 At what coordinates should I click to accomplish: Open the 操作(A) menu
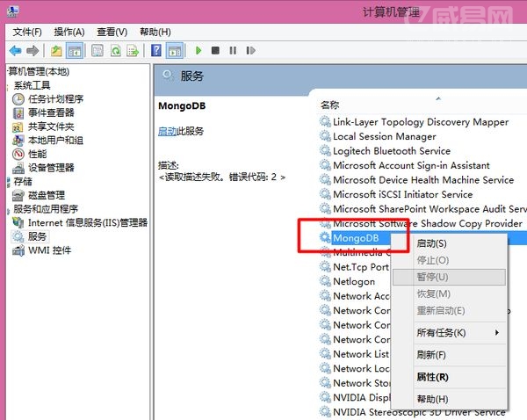[69, 33]
